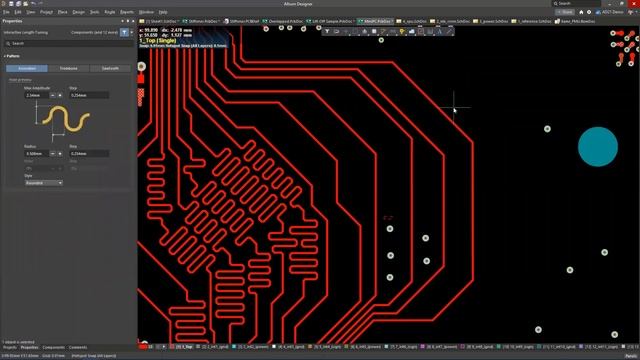Open the Design menu

point(78,12)
